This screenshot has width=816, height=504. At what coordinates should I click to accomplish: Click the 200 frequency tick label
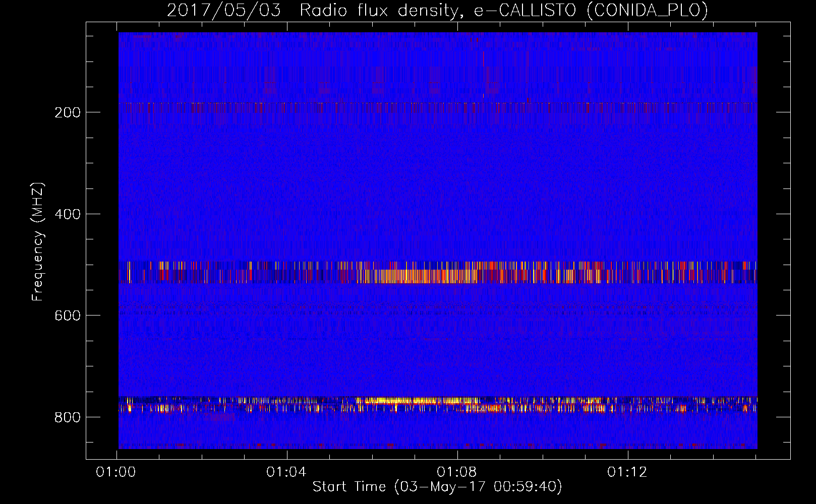(x=67, y=112)
